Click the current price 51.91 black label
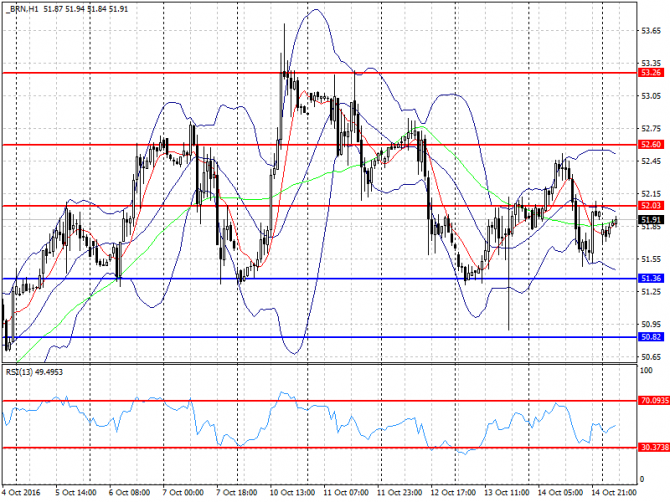 point(651,220)
